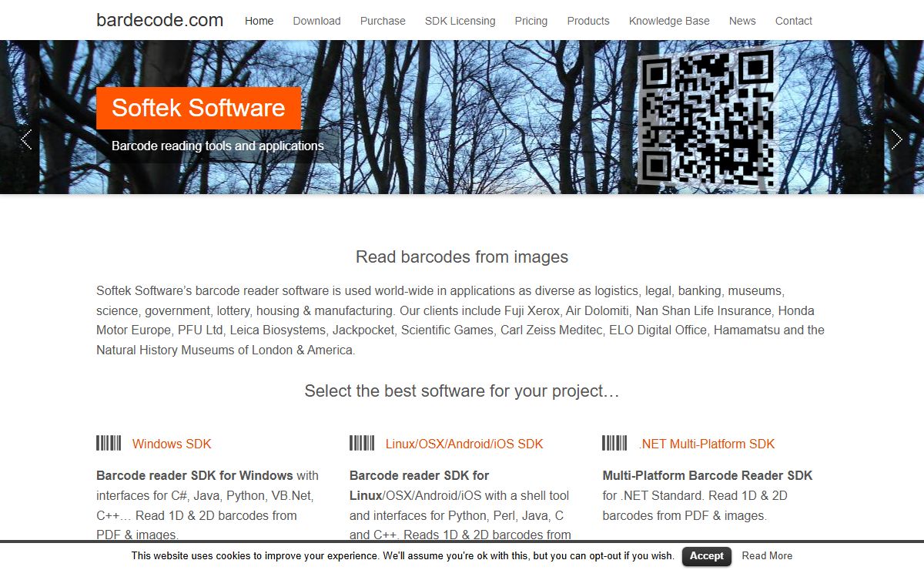Click 'Barcode reader SDK for Windows' text
Screen dimensions: 924x570
pyautogui.click(x=195, y=475)
